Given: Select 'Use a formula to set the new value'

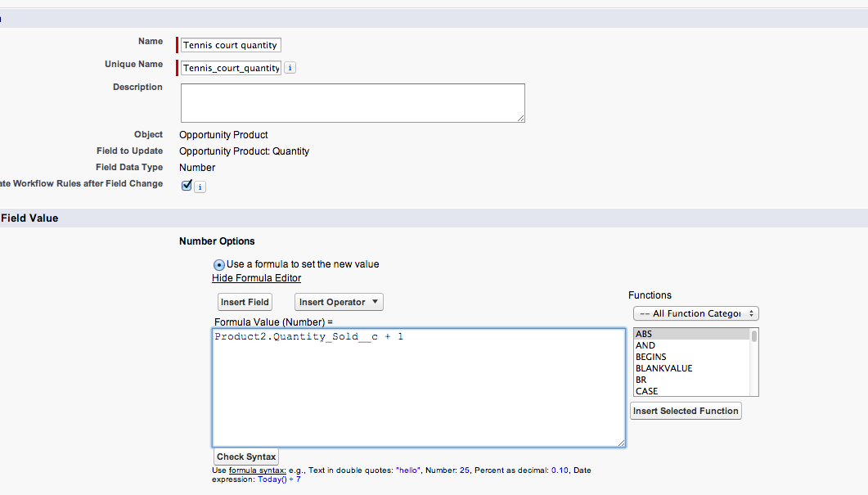Looking at the screenshot, I should 219,264.
